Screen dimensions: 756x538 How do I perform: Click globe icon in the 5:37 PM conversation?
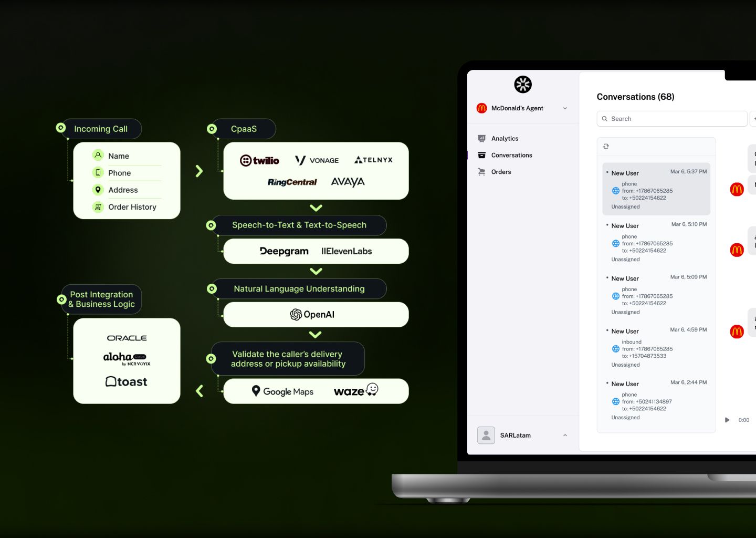[x=615, y=191]
